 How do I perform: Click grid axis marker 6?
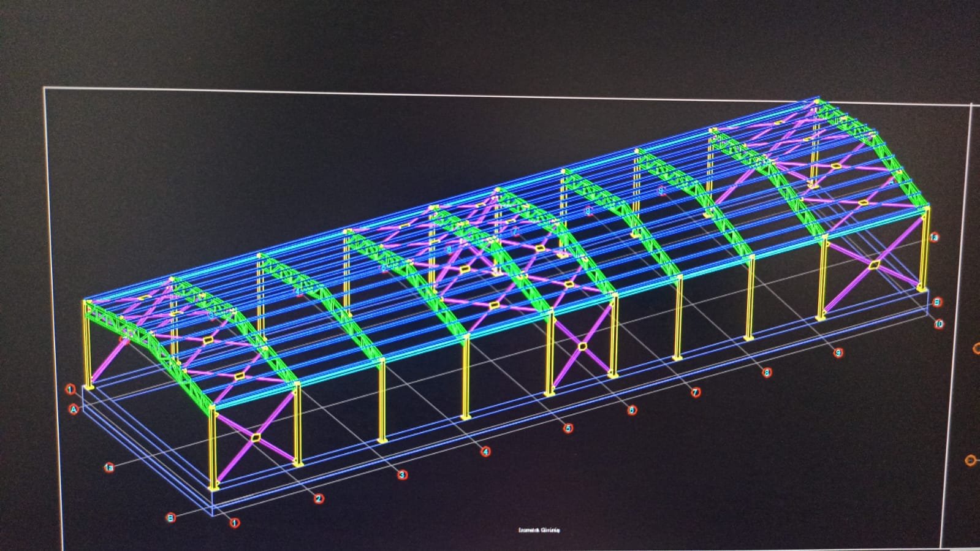click(632, 410)
